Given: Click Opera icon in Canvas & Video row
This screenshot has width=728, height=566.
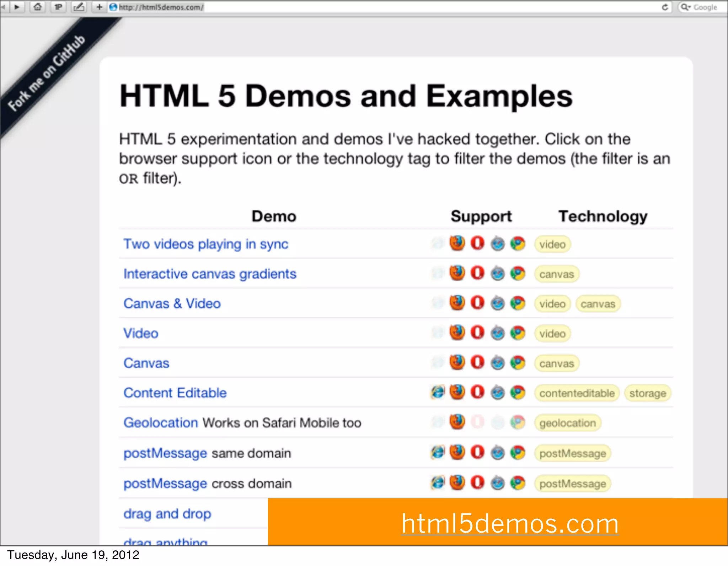Looking at the screenshot, I should (477, 303).
